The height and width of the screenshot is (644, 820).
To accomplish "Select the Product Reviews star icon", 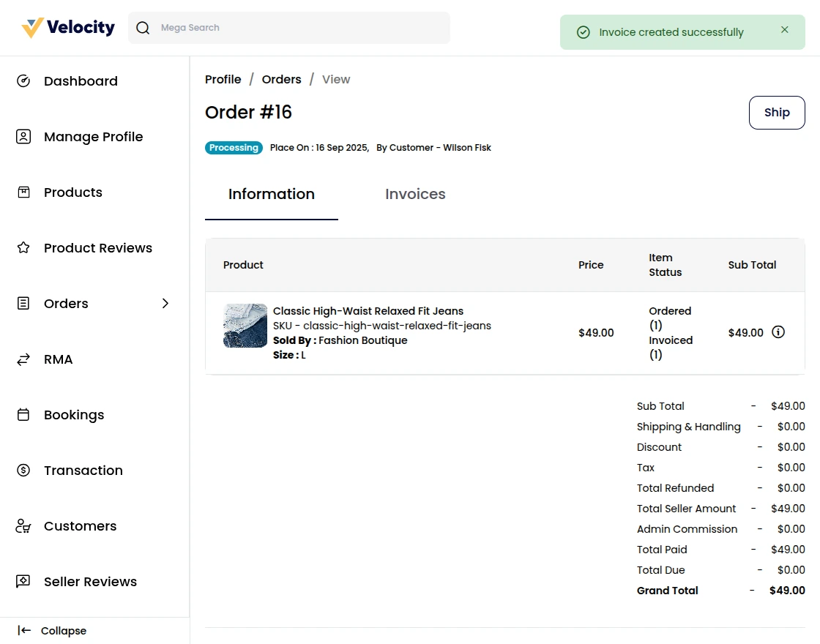I will click(x=24, y=247).
